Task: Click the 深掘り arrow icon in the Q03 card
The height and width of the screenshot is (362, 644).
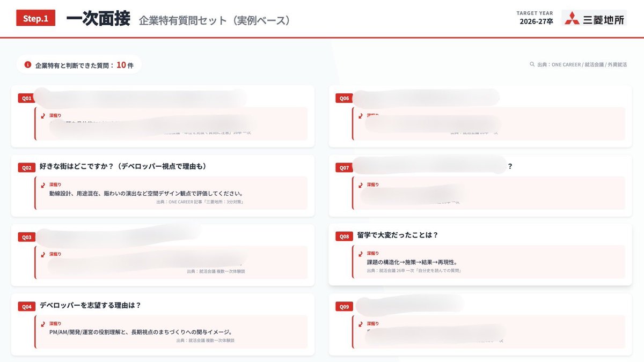Action: click(x=43, y=254)
